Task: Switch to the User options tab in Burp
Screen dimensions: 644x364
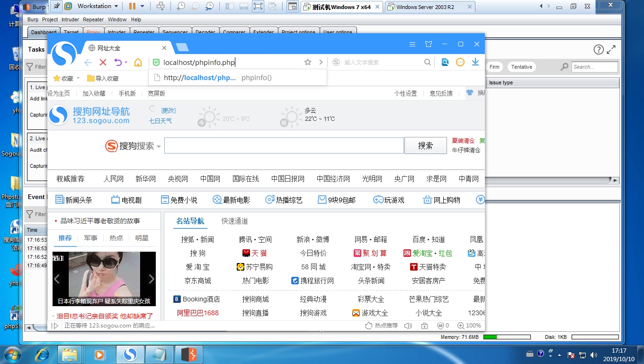Action: tap(338, 32)
